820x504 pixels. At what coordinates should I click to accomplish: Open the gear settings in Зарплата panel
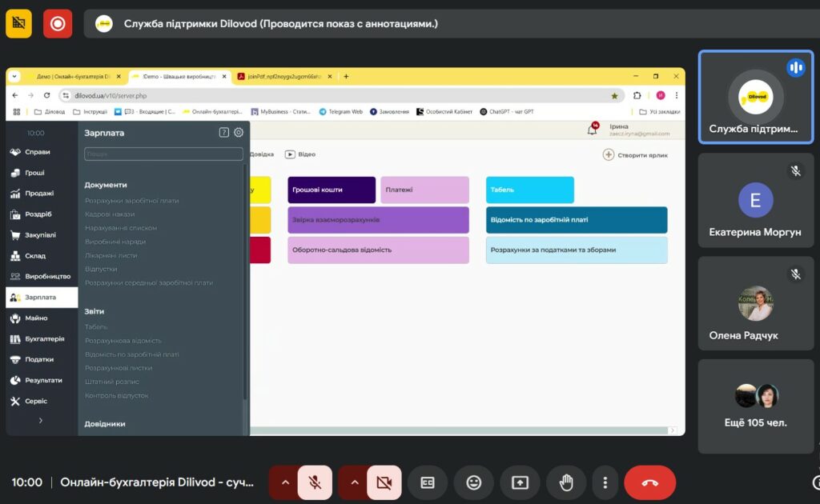click(x=239, y=133)
